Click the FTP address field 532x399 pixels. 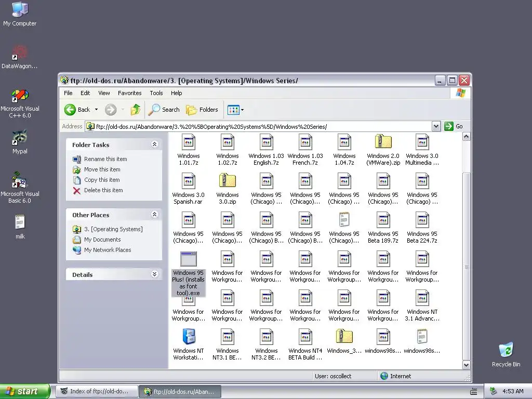[x=259, y=127]
